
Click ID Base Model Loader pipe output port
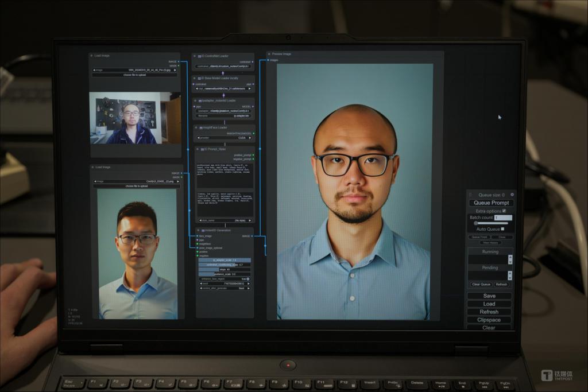click(253, 84)
